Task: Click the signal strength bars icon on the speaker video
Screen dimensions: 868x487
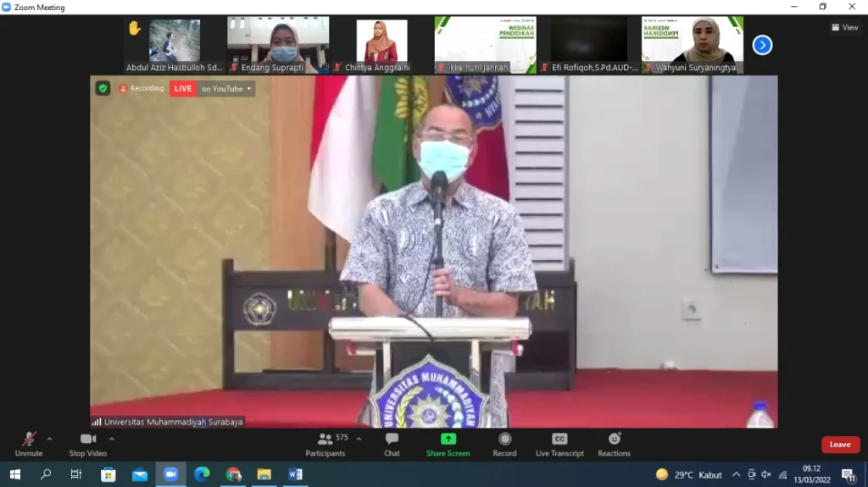Action: coord(97,422)
